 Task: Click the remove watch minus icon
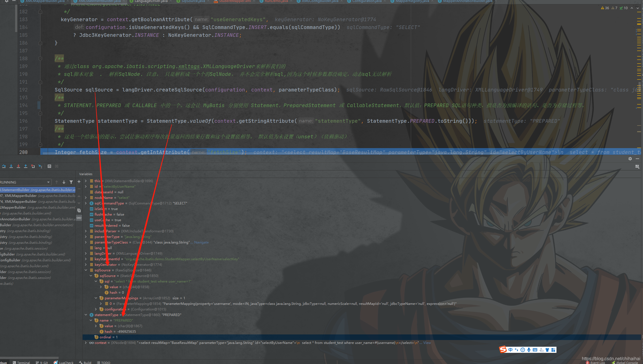tap(79, 189)
